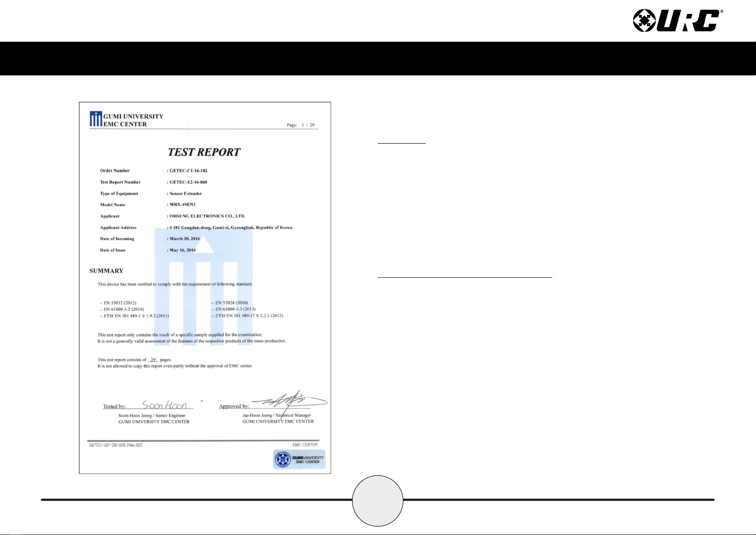Click the Gumi University logo icon at report top
Image resolution: width=756 pixels, height=535 pixels.
click(96, 119)
